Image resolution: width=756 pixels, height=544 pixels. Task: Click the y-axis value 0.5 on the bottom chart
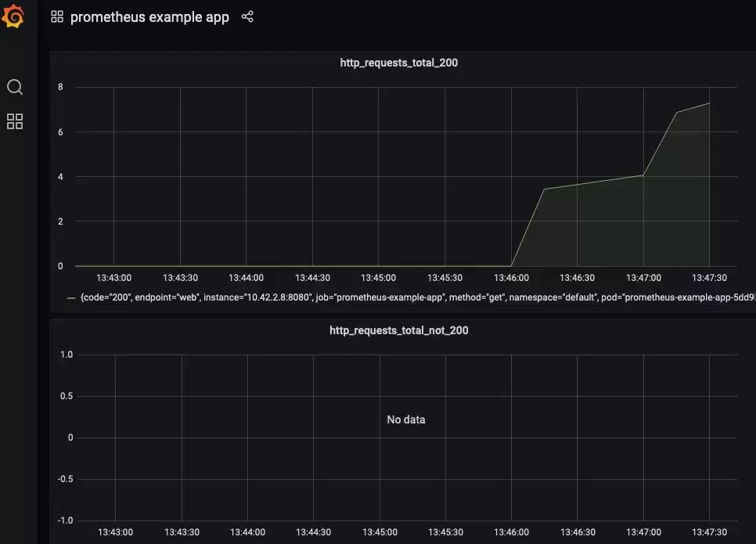(x=67, y=396)
